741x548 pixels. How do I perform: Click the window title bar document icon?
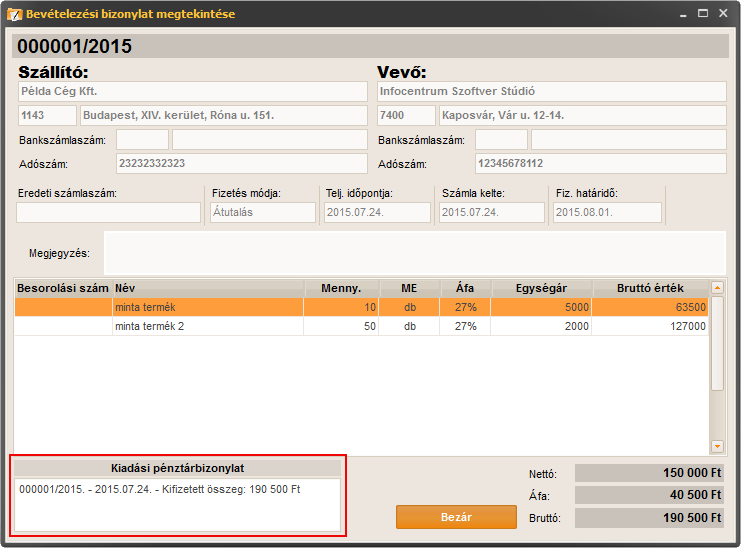pos(15,14)
